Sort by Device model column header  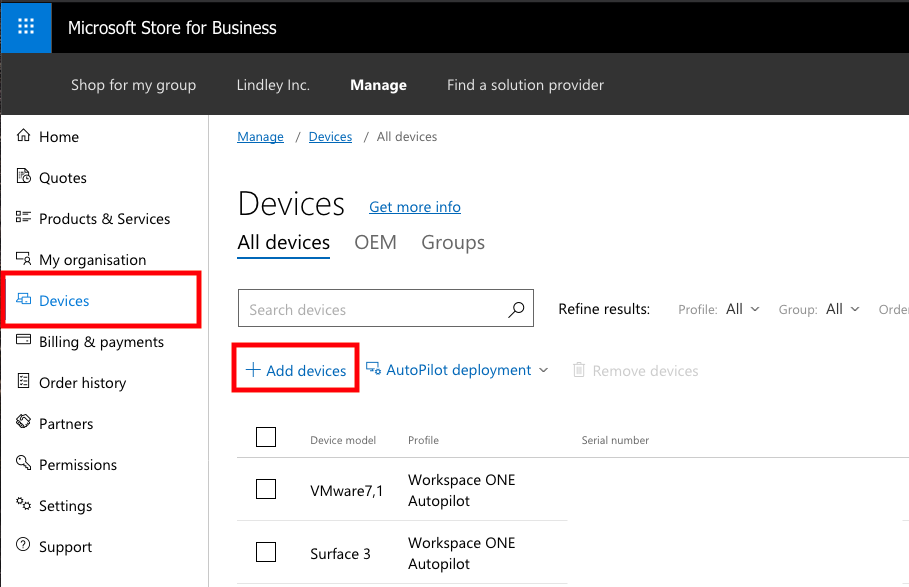click(x=343, y=440)
